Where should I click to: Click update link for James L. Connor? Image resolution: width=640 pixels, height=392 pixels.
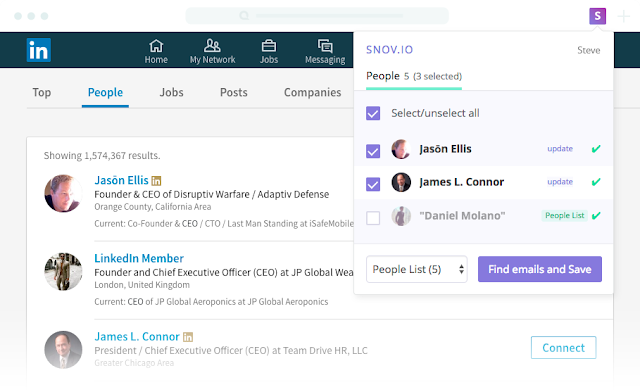[560, 182]
